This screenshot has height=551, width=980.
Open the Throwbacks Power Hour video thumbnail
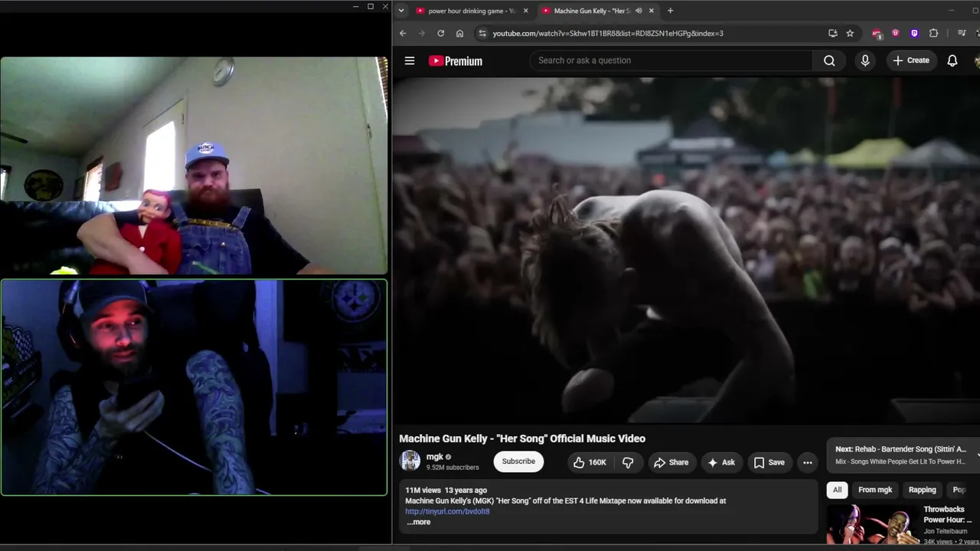(873, 524)
